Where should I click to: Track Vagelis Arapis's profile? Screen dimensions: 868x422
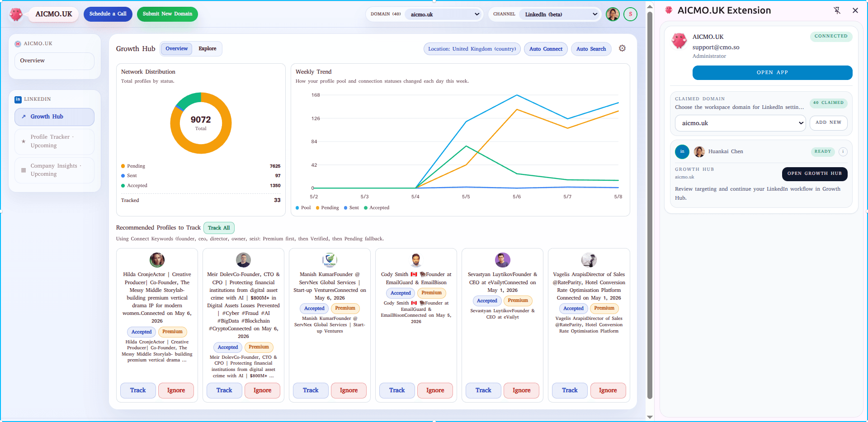point(570,390)
